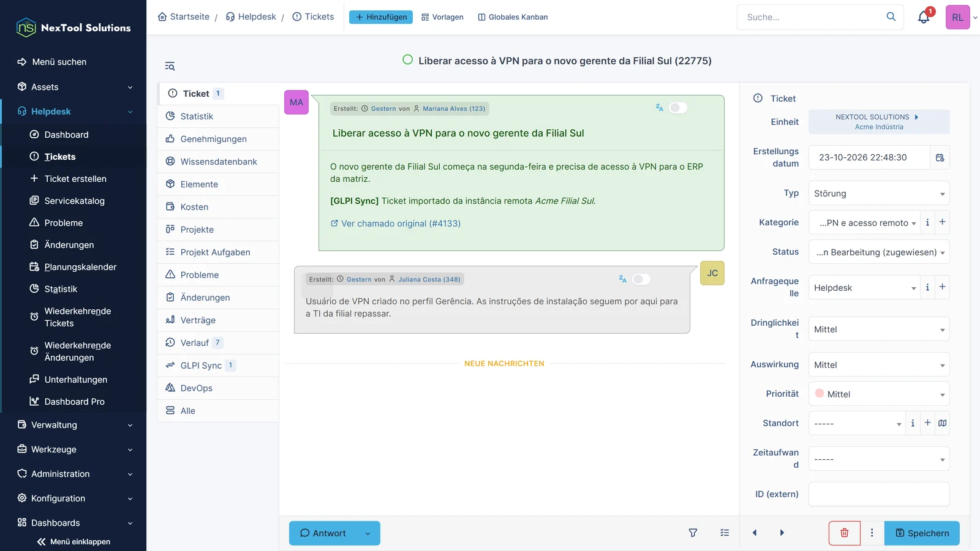Open the notifications bell

924,17
